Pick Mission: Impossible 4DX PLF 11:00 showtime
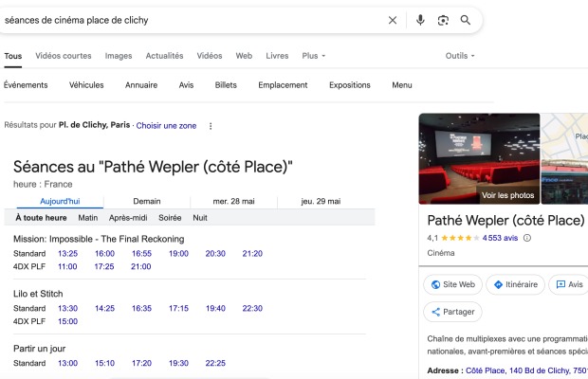The width and height of the screenshot is (588, 379). point(67,266)
